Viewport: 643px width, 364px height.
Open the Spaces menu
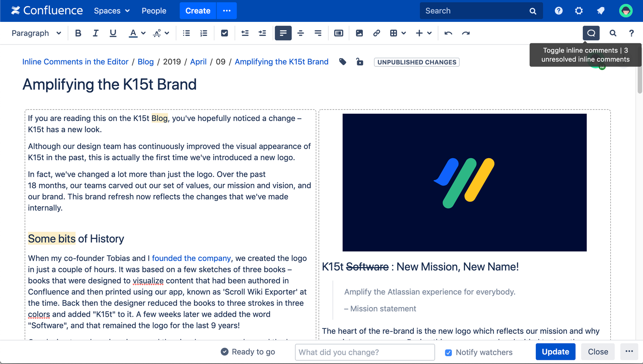click(x=112, y=11)
